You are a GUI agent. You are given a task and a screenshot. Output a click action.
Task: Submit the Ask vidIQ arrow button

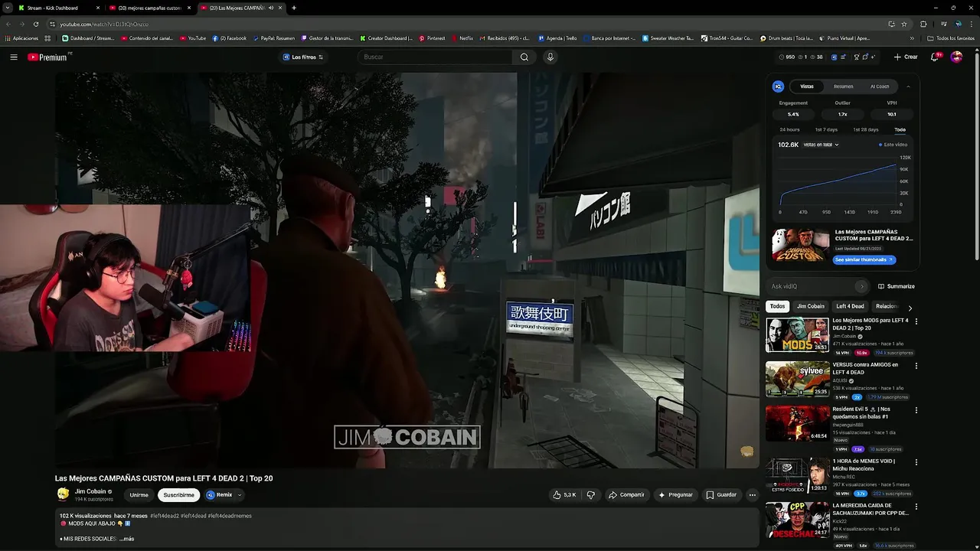click(x=861, y=286)
